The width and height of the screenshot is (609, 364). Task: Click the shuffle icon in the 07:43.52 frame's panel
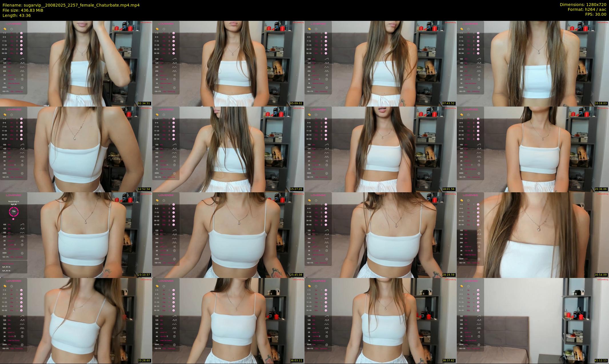point(326,75)
